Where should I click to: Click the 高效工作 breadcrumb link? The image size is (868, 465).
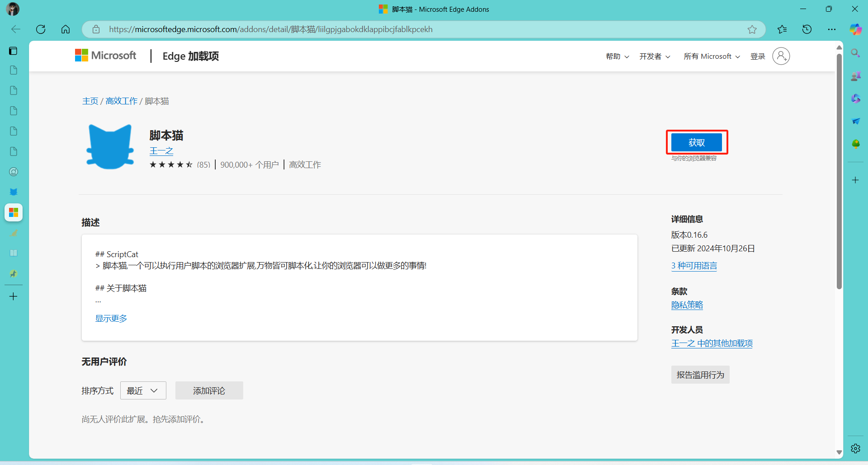(x=122, y=101)
